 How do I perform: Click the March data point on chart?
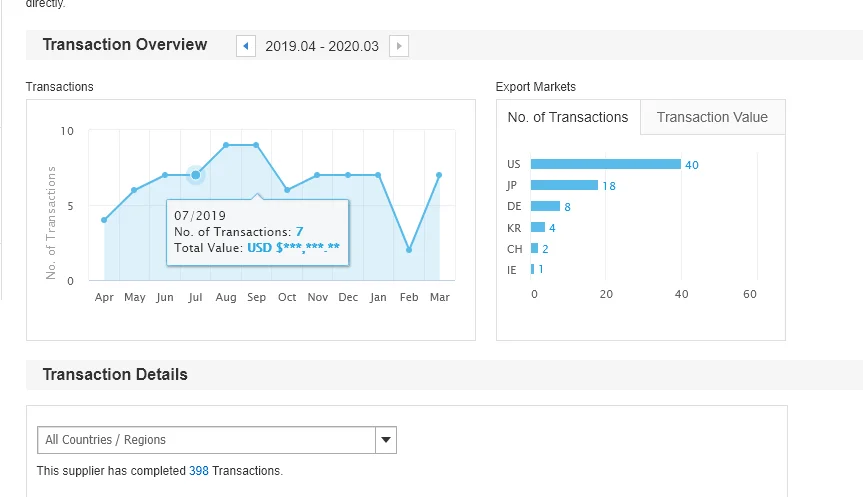[439, 175]
